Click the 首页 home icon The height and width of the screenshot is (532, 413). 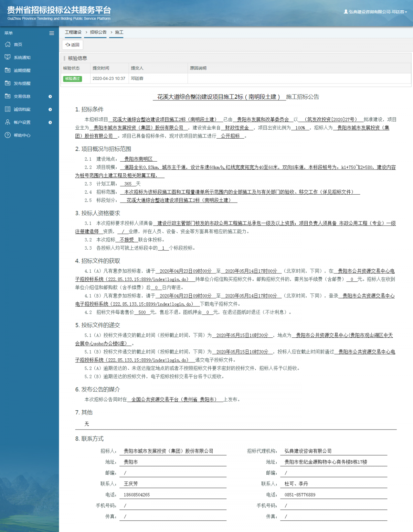tap(8, 44)
